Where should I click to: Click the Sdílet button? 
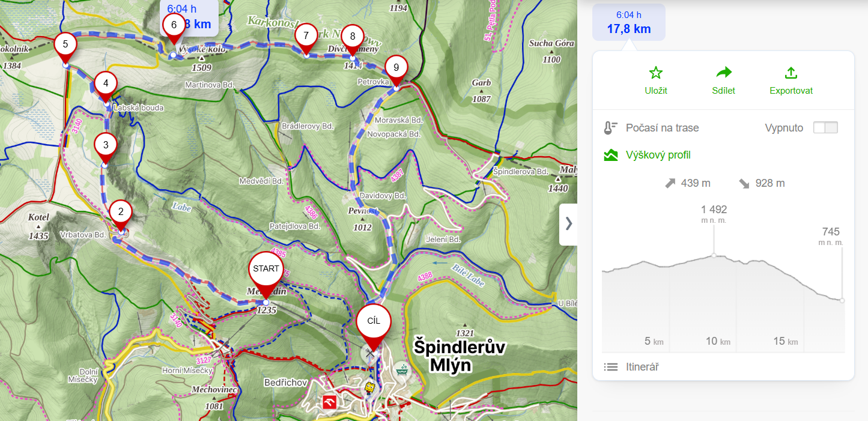[x=724, y=80]
